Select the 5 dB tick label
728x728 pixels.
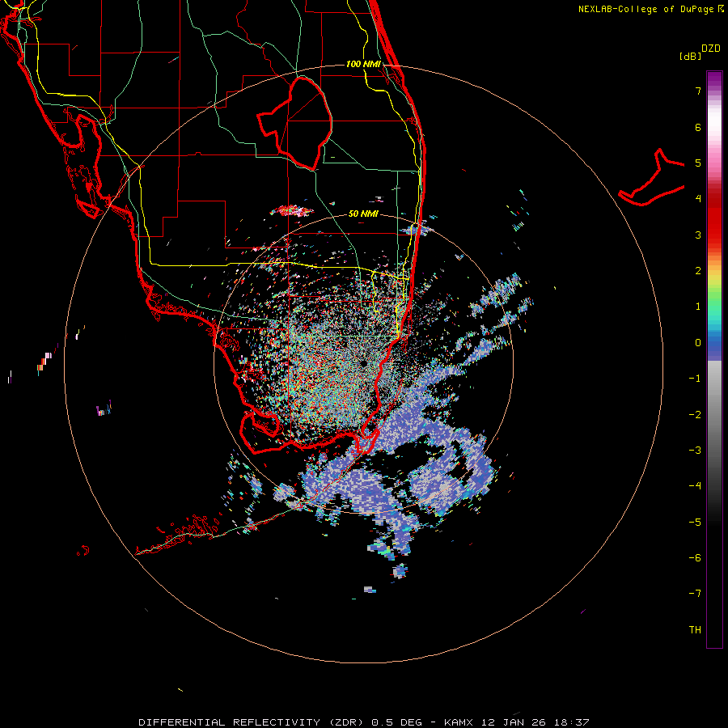point(697,163)
